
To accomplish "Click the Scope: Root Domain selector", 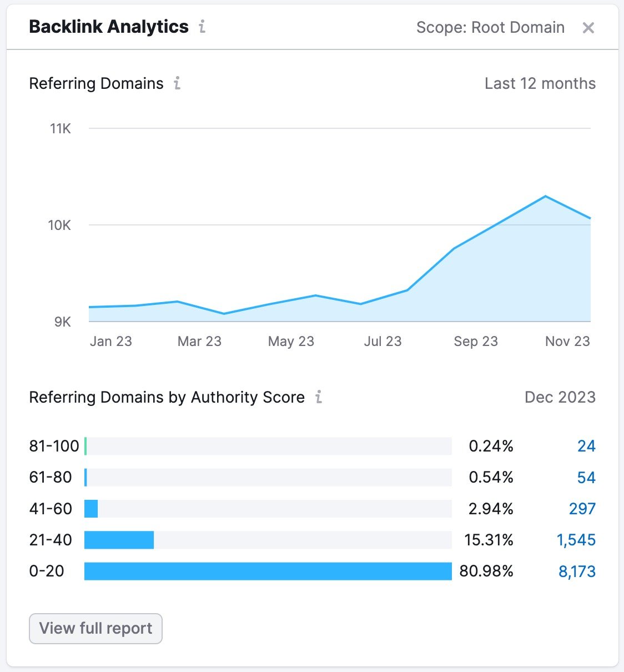I will pyautogui.click(x=490, y=27).
